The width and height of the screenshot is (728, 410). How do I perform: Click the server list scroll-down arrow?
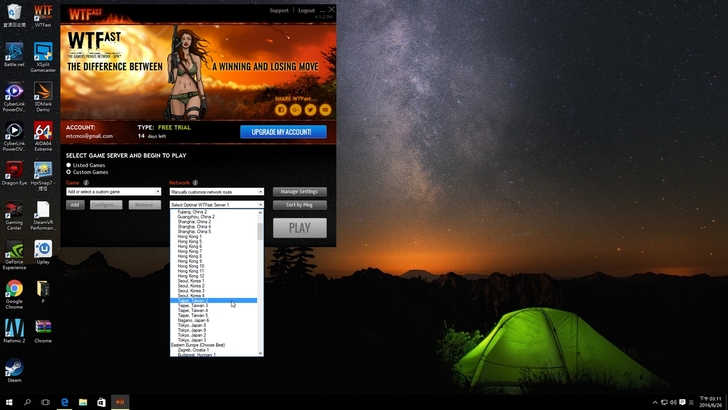coord(260,353)
